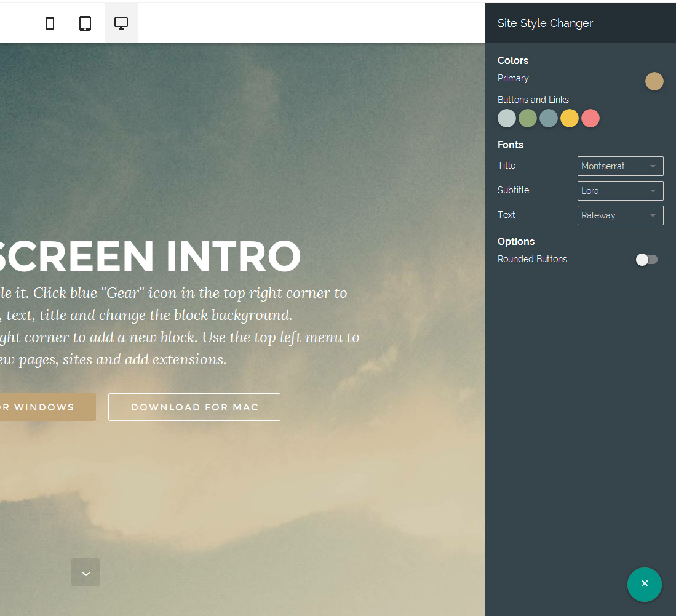
Task: Select the blue-gray button color swatch
Action: point(549,118)
